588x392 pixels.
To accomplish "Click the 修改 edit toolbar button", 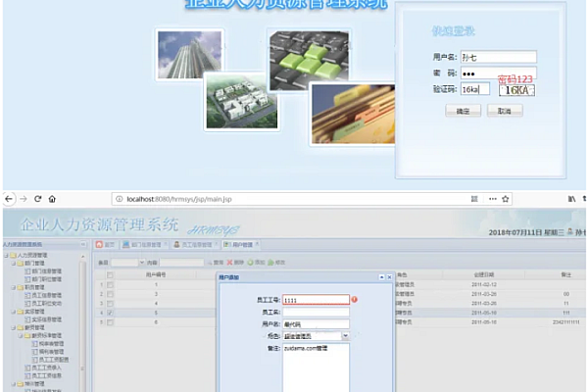I will pos(276,263).
